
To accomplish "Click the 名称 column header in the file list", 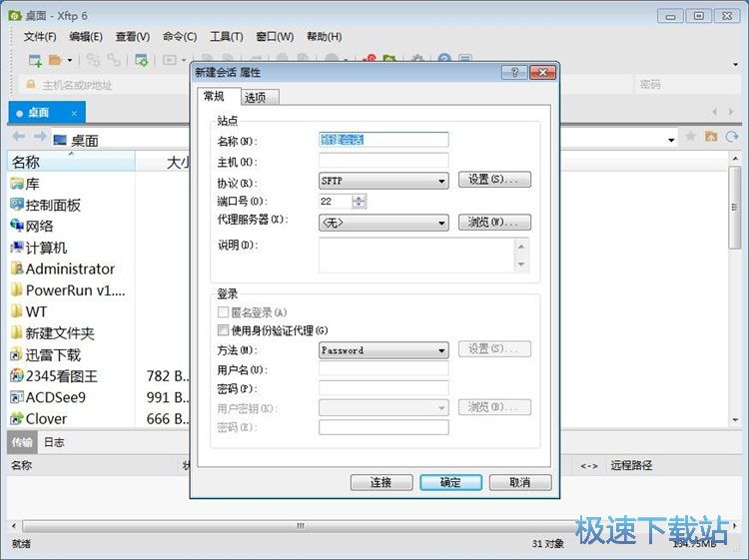I will tap(71, 162).
